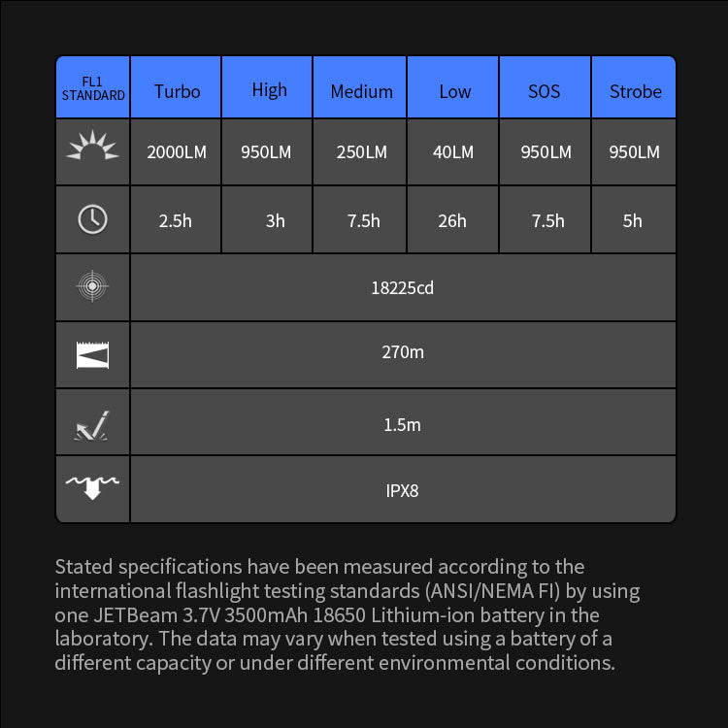Select the Strobe column header
Viewport: 728px width, 728px height.
pyautogui.click(x=635, y=91)
